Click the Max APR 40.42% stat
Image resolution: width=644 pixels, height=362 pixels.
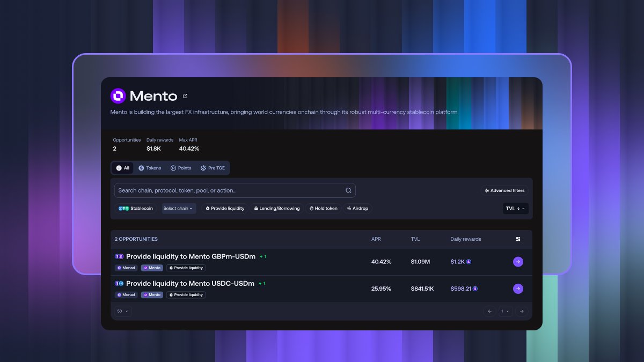(189, 145)
